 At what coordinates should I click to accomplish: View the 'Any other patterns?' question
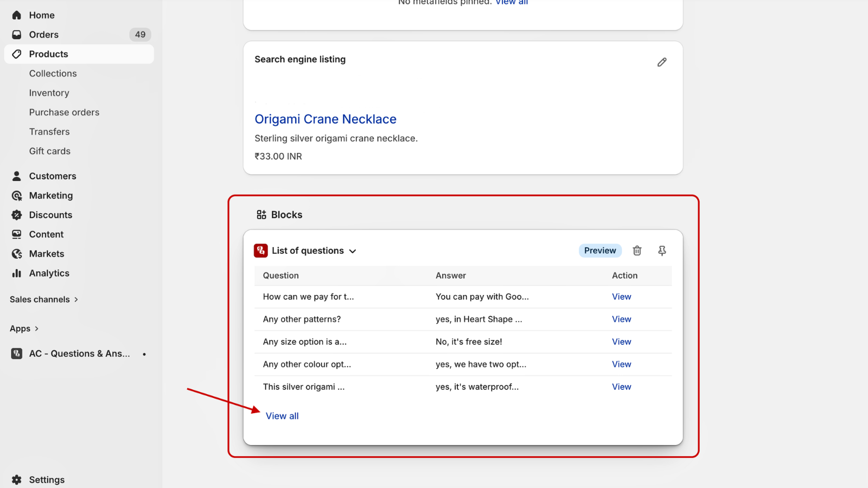click(x=621, y=319)
